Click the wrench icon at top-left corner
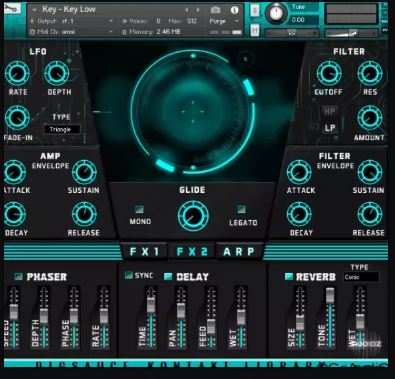Viewport: 395px width, 379px height. (x=12, y=8)
